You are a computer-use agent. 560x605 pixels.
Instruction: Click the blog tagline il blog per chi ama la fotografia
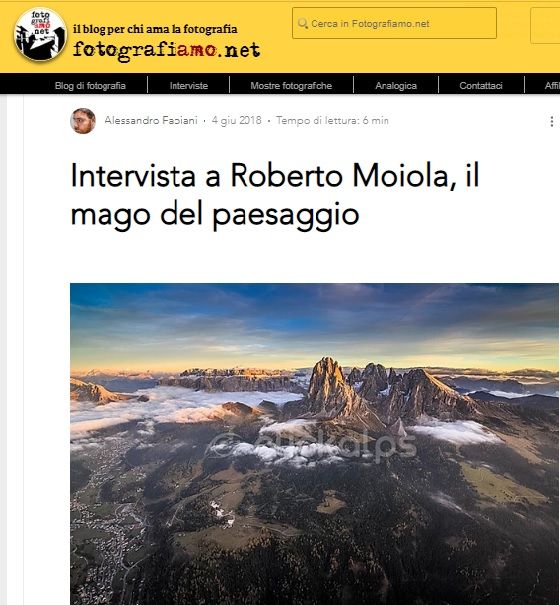(155, 29)
